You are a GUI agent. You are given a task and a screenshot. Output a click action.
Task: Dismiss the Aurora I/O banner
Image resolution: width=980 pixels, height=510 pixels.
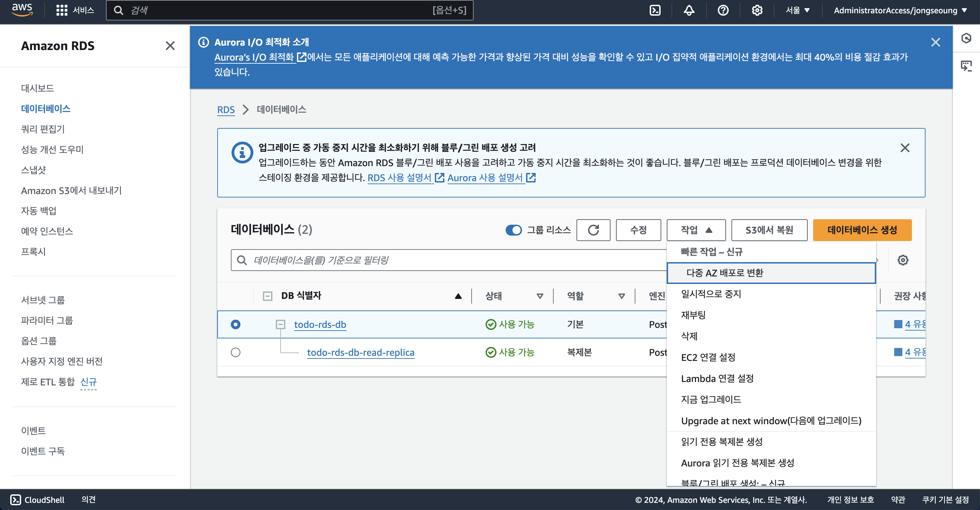(x=935, y=42)
